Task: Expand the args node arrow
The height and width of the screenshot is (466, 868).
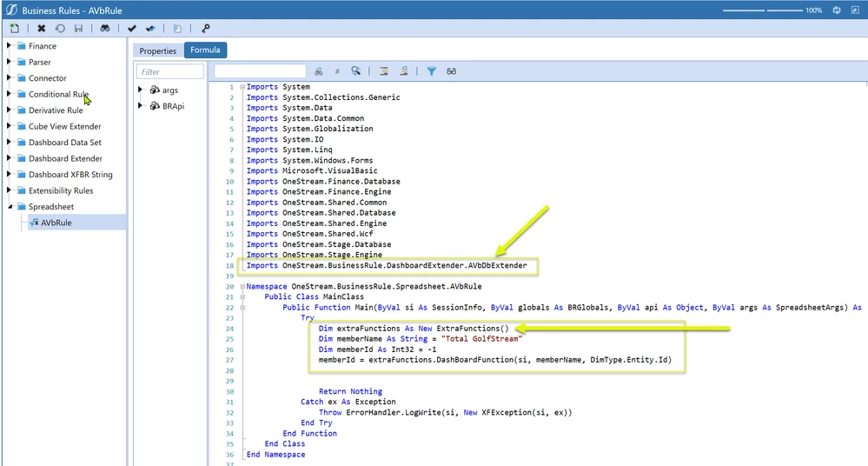Action: (x=141, y=90)
